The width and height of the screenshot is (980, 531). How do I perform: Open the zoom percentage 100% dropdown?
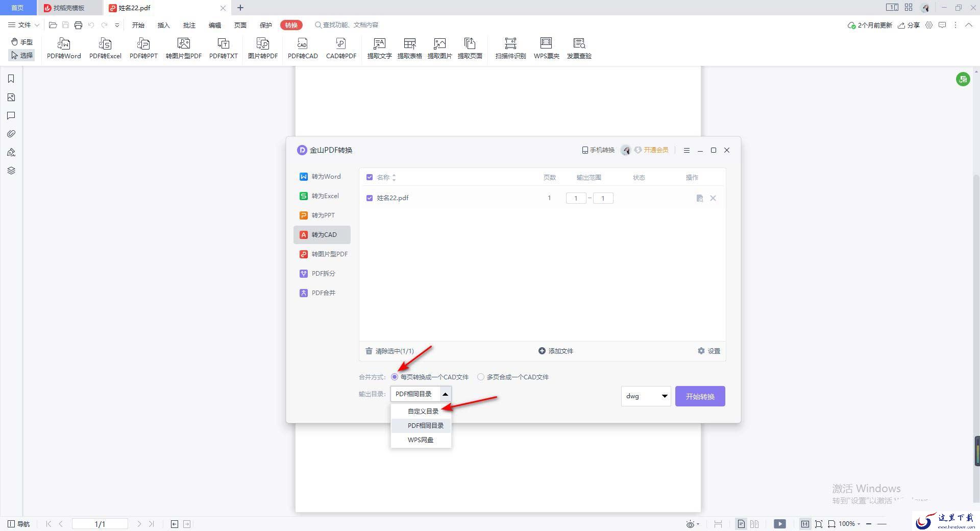(x=849, y=524)
